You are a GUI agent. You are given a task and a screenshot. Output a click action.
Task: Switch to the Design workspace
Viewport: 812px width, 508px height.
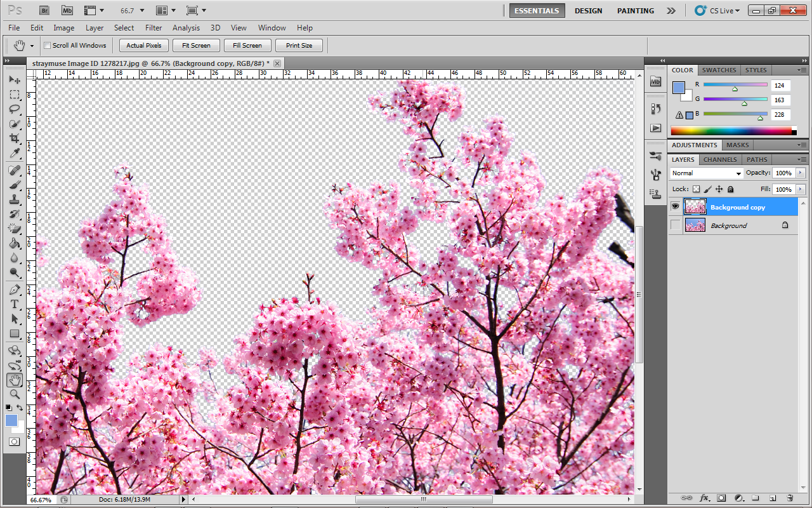tap(588, 11)
